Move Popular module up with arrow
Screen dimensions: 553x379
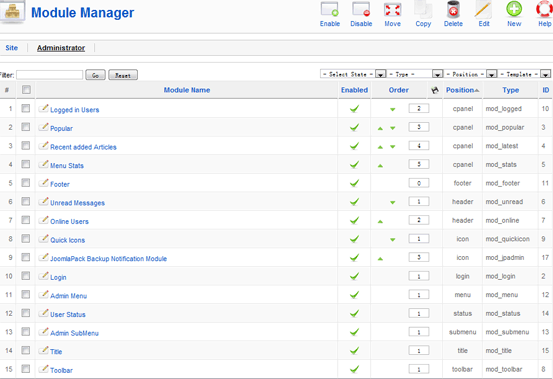click(x=380, y=128)
